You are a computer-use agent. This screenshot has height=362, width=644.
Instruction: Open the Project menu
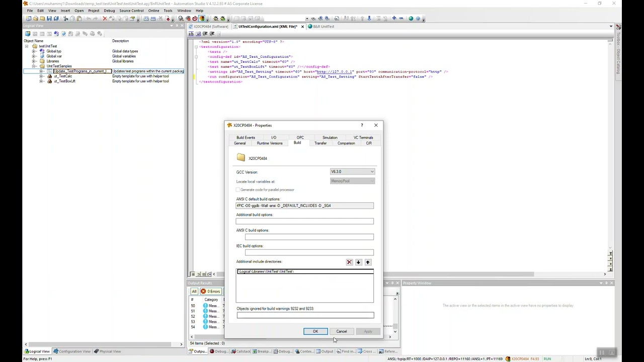pyautogui.click(x=94, y=11)
